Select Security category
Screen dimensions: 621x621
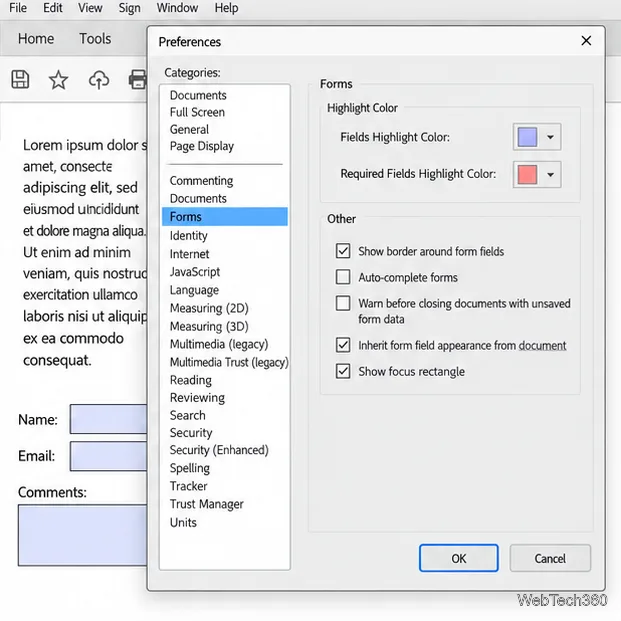point(191,433)
